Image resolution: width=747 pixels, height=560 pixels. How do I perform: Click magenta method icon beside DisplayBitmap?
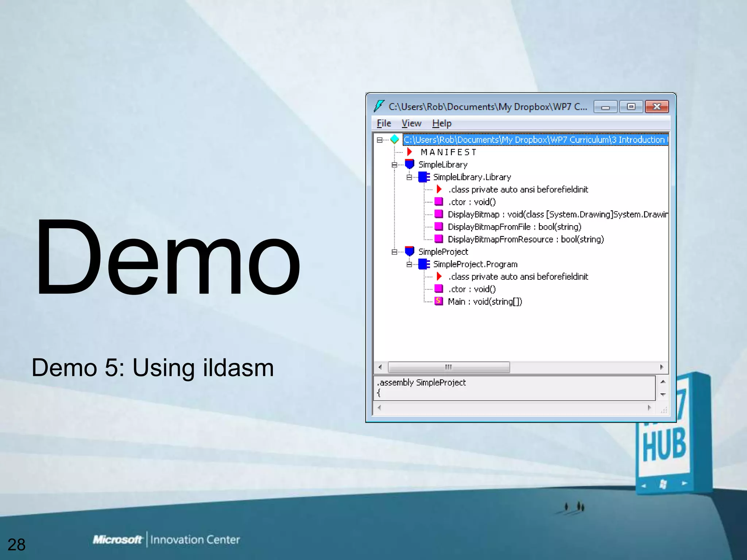tap(439, 214)
